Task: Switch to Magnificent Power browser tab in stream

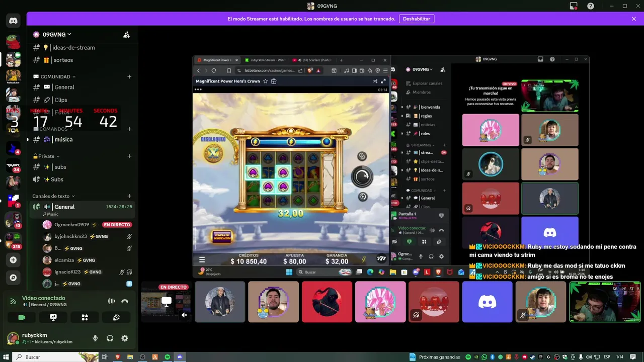Action: click(x=216, y=60)
